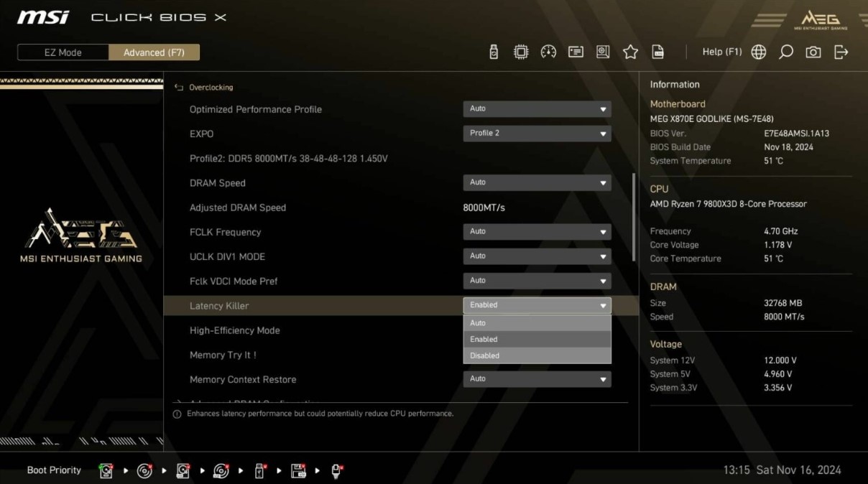868x484 pixels.
Task: Open the Memory Context Restore dropdown
Action: pos(537,378)
